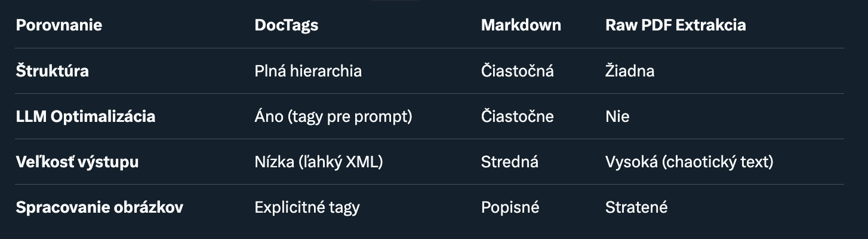
Task: Click the Vysoká (chaotický text) cell
Action: 689,161
